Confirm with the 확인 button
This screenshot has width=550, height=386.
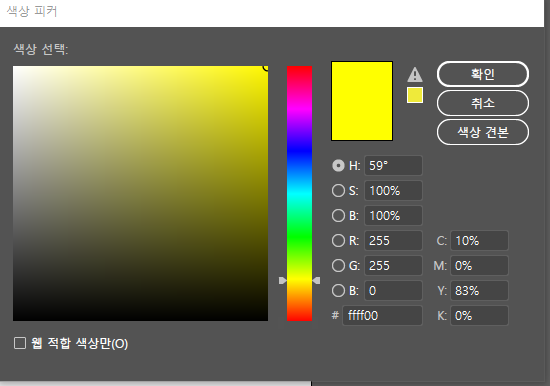coord(483,74)
